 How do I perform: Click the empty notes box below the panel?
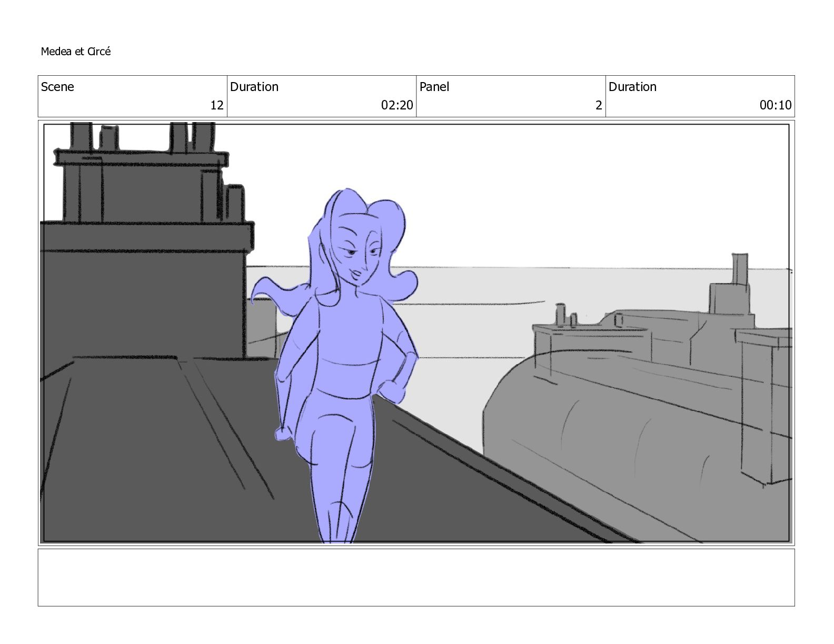416,577
